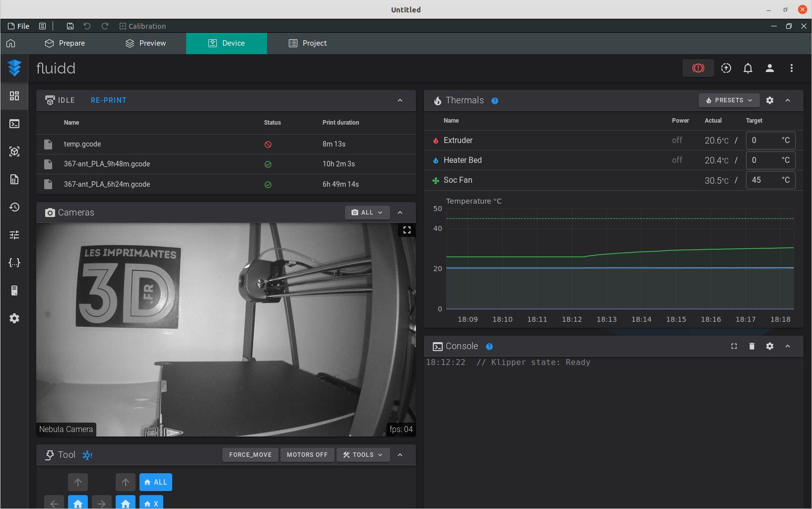This screenshot has height=509, width=812.
Task: Turn off motors with MOTORS OFF
Action: click(x=307, y=455)
